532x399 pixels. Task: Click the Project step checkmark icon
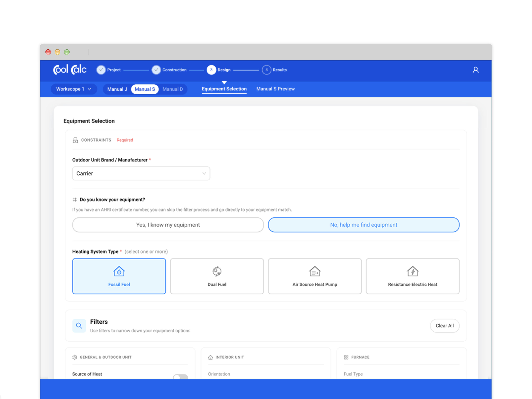(x=101, y=70)
